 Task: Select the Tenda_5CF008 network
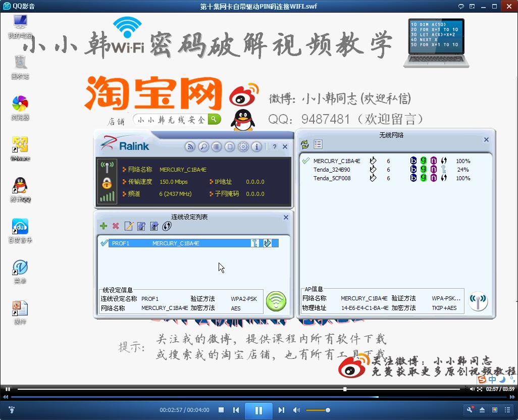(x=386, y=178)
